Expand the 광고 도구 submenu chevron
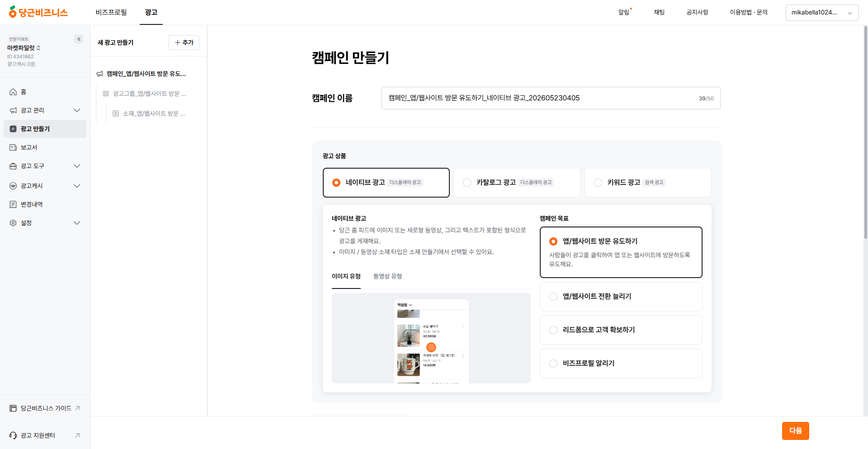868x449 pixels. (77, 166)
